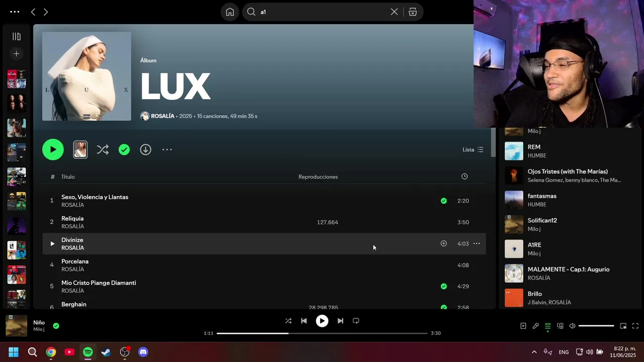Adjust the Spotify volume slider
The image size is (644, 362).
coord(596,326)
